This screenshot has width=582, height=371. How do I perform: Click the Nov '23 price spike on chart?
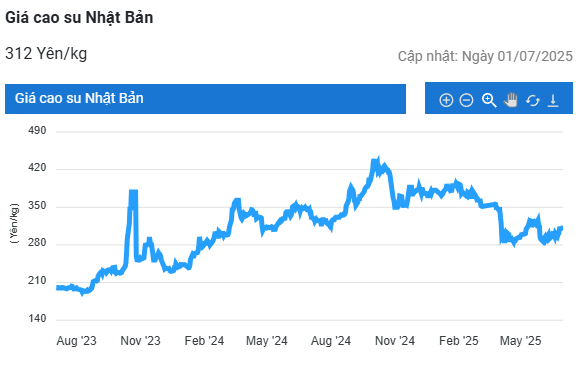coord(133,192)
